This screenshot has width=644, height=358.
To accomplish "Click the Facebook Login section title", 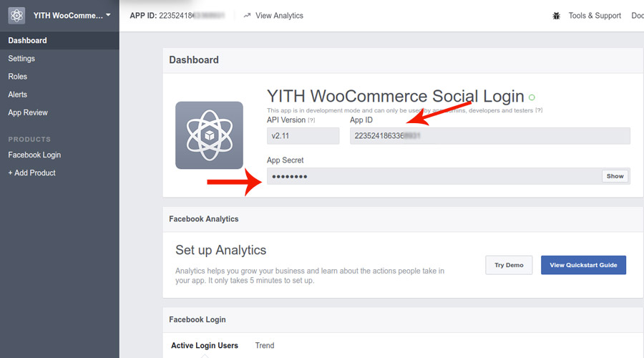I will pos(197,319).
